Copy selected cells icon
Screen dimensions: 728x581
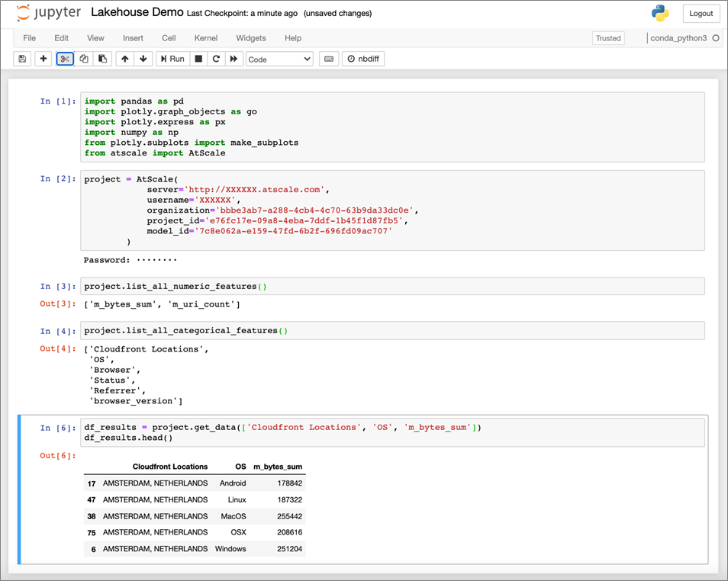pos(84,59)
